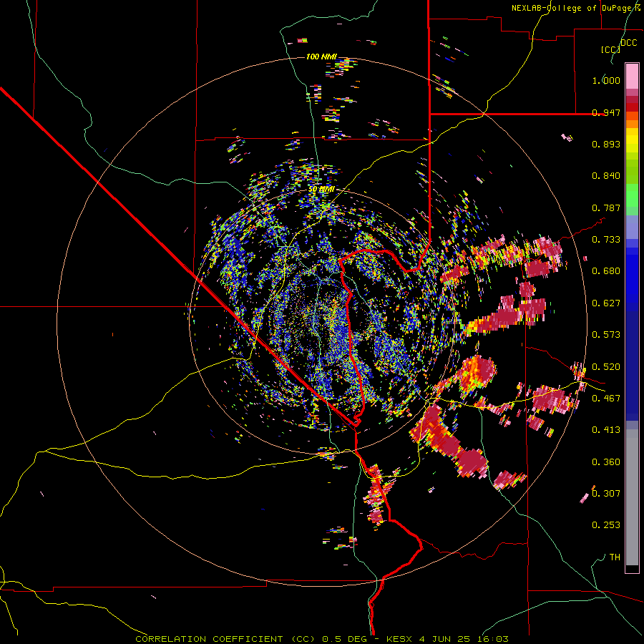644x644 pixels.
Task: Click the 0.360 scale value
Action: coord(606,462)
